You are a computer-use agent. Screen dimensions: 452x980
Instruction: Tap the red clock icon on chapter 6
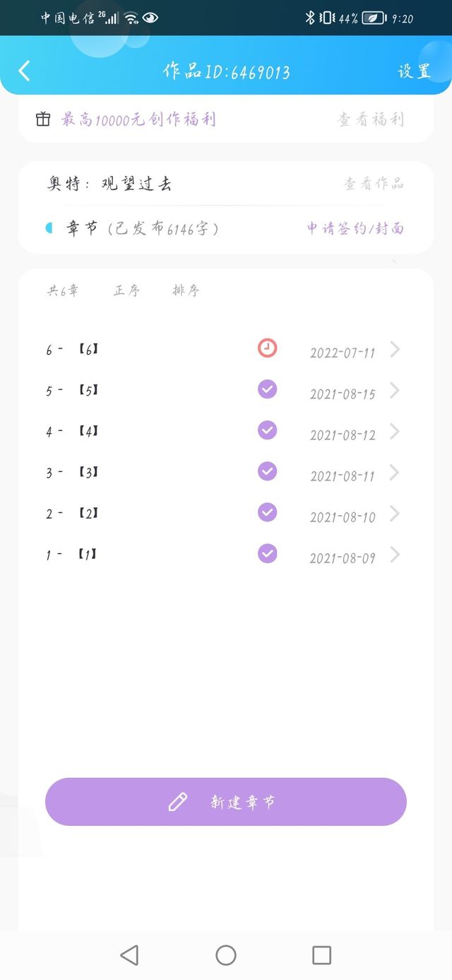tap(267, 348)
